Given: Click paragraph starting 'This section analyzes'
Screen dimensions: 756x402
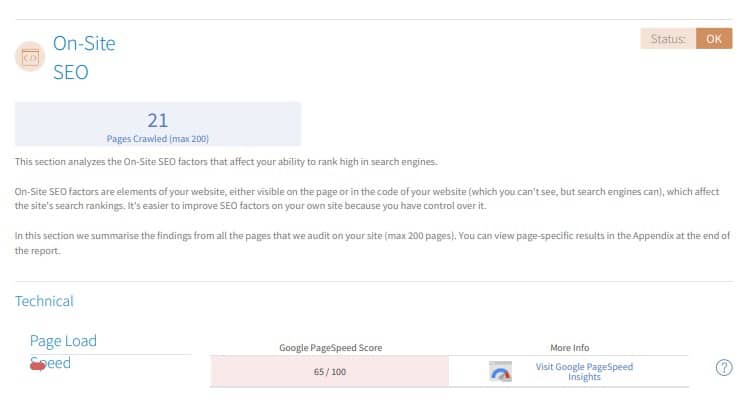Looking at the screenshot, I should [x=226, y=162].
